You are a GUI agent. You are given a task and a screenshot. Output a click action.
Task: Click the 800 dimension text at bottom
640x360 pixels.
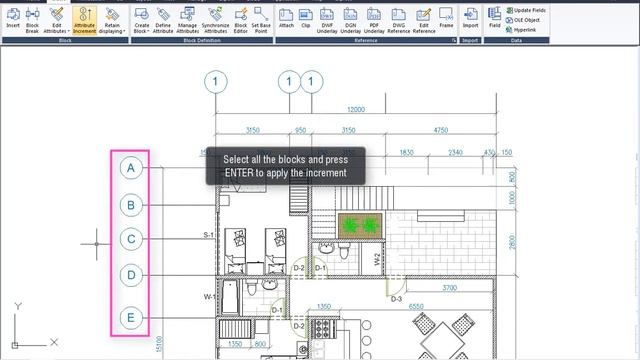tap(260, 344)
